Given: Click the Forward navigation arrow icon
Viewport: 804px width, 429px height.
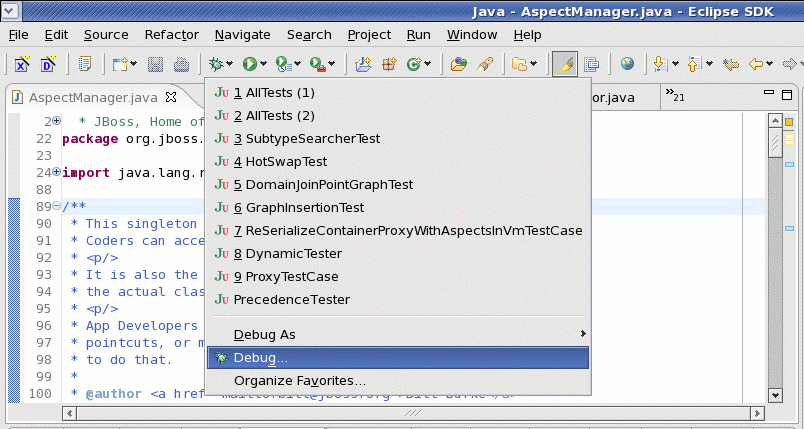Looking at the screenshot, I should coord(790,65).
